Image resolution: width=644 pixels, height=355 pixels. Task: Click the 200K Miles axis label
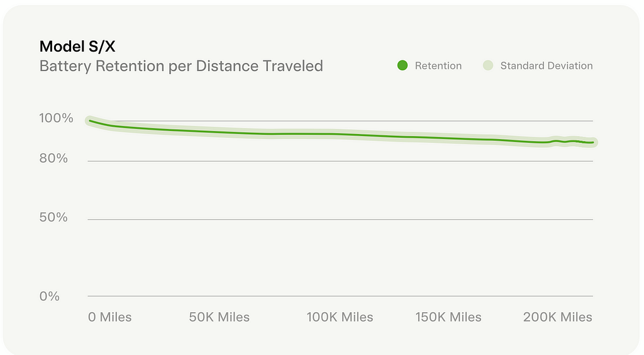[558, 317]
